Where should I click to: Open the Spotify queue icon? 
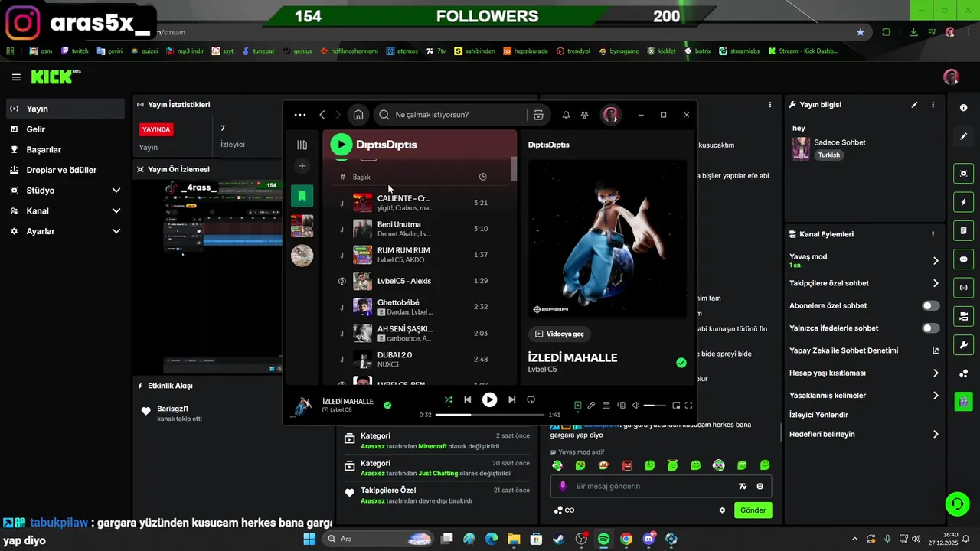coord(606,406)
